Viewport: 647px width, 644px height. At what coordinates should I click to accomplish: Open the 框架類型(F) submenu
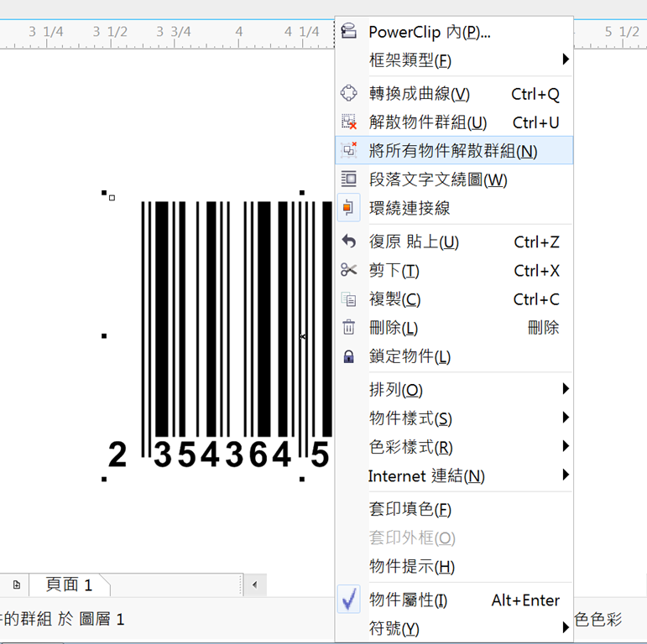pyautogui.click(x=454, y=60)
